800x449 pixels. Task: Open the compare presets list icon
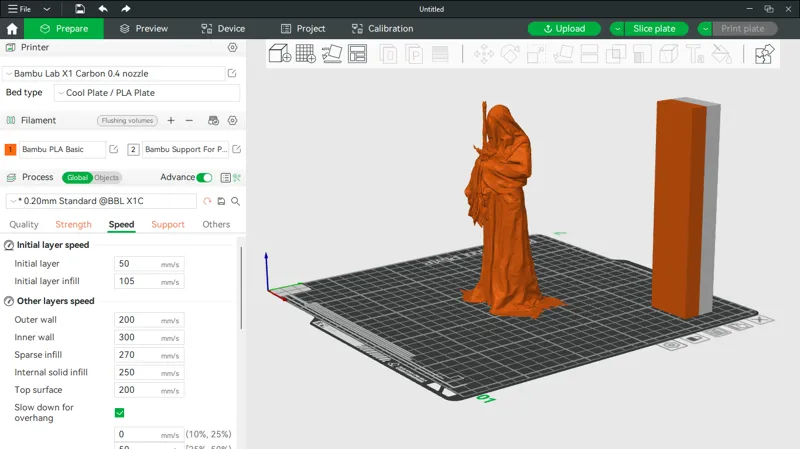point(225,178)
